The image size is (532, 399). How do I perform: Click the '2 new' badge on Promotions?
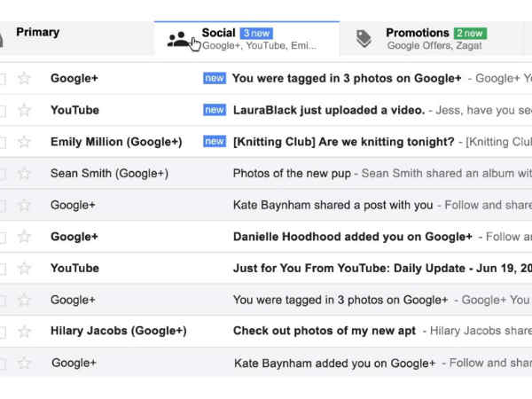point(470,34)
